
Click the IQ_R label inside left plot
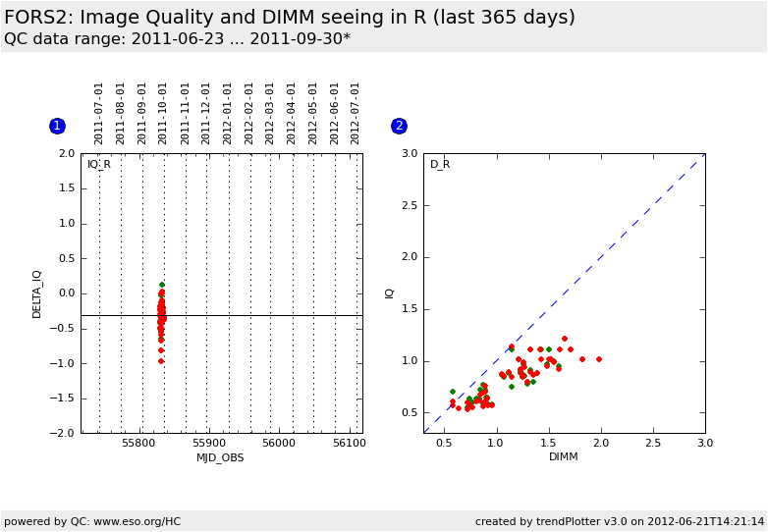click(99, 164)
